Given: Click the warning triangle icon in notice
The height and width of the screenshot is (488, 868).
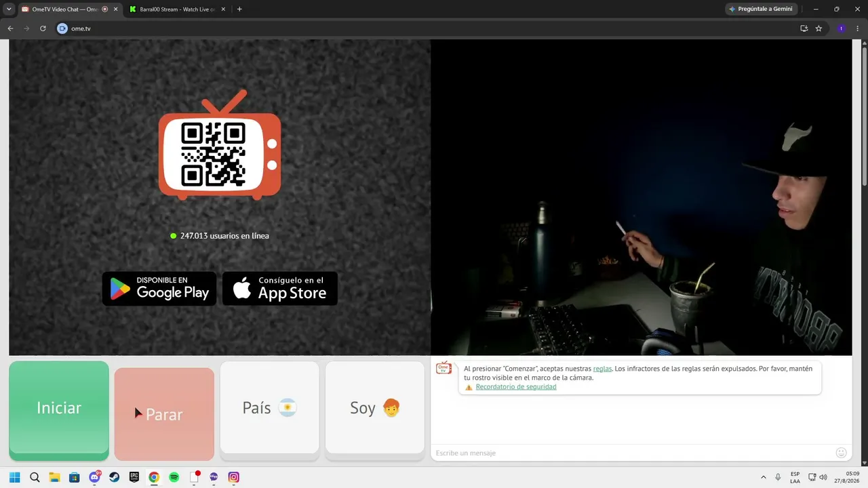Looking at the screenshot, I should [469, 387].
